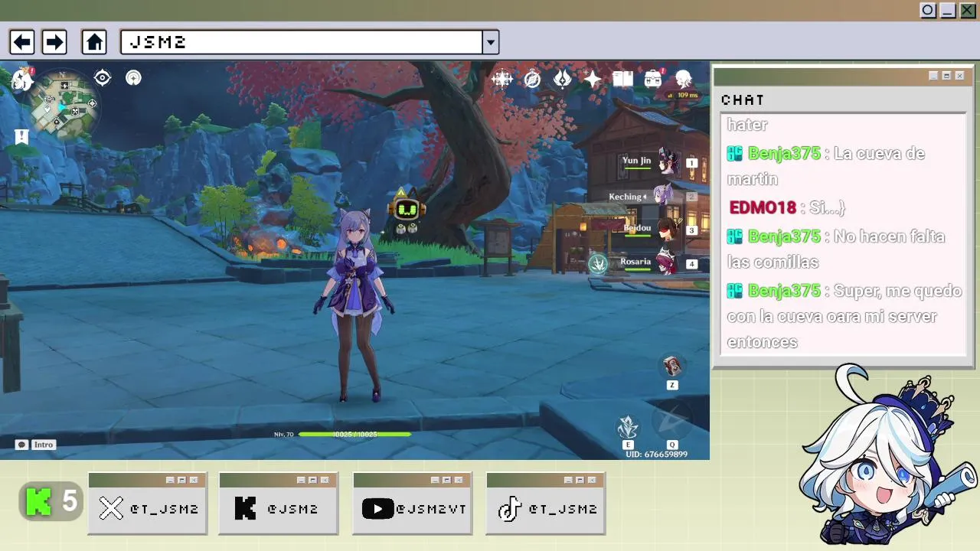Screen dimensions: 980x551
Task: Click the black Kick logo beside @JSM2
Action: point(245,508)
